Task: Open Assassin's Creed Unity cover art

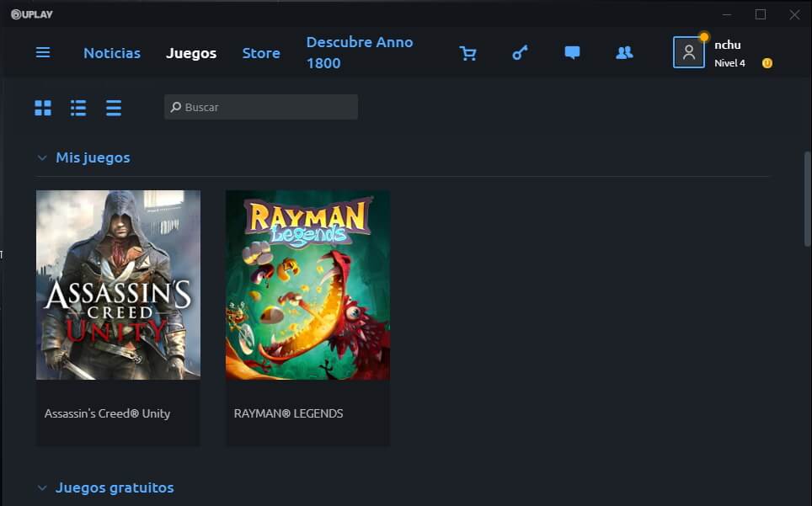Action: [118, 285]
